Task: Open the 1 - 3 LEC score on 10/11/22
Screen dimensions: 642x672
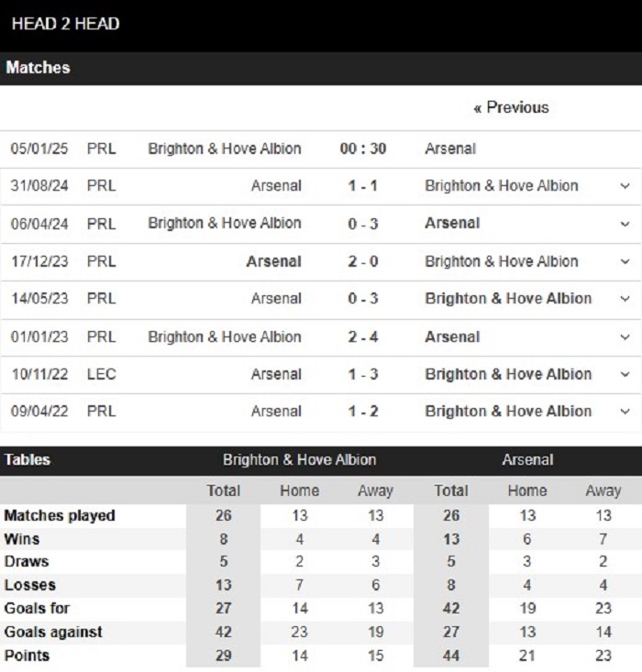Action: 363,374
